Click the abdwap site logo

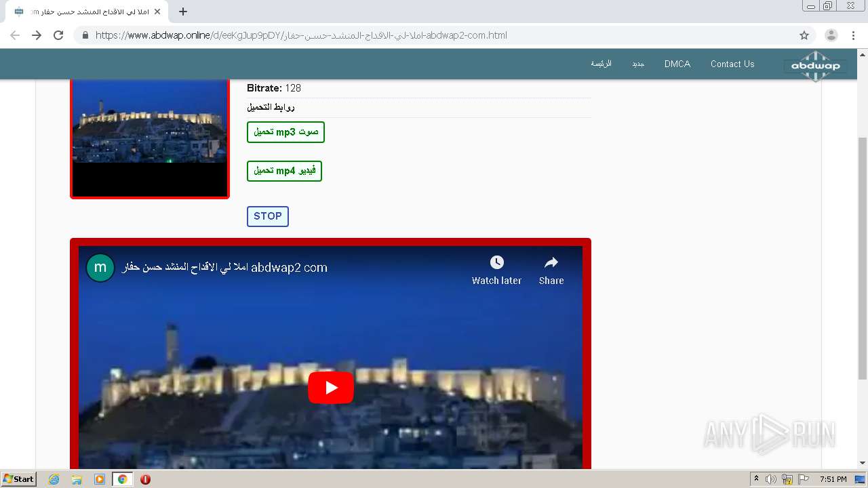click(815, 66)
